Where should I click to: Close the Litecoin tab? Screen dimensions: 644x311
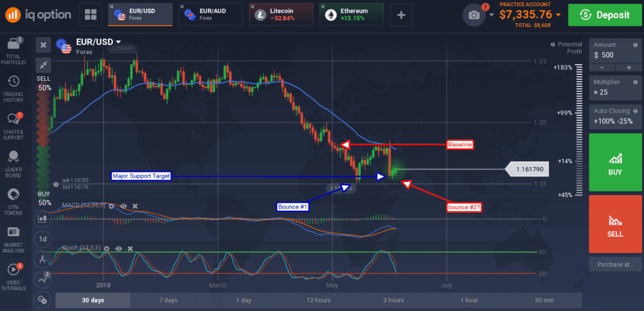point(253,7)
